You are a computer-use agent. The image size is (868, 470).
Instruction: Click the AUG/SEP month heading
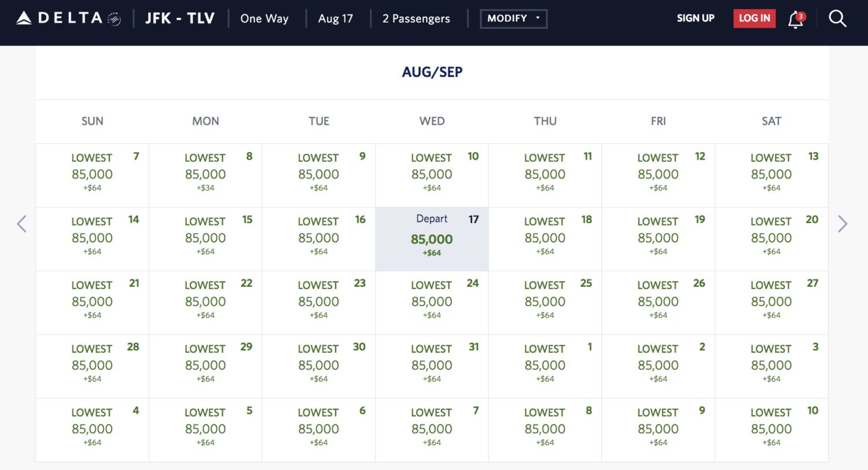click(432, 72)
